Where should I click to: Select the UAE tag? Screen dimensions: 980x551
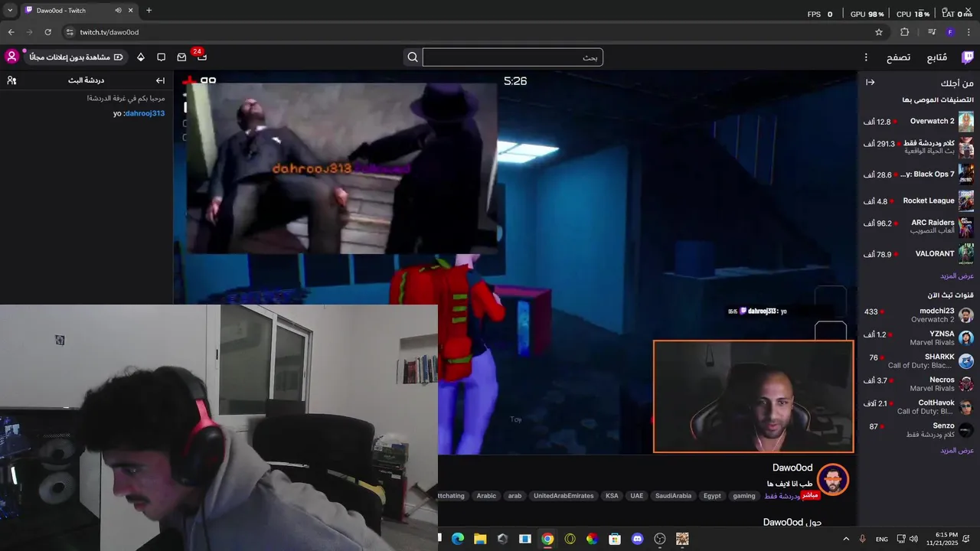[x=637, y=496]
